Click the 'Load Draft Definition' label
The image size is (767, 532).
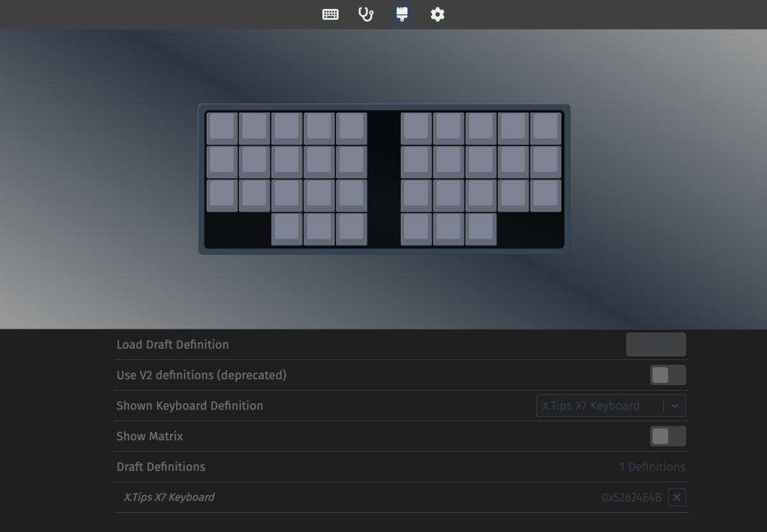(173, 345)
